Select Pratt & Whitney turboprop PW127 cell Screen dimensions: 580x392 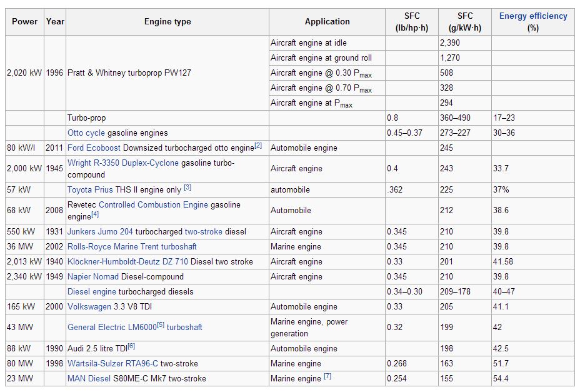[167, 73]
